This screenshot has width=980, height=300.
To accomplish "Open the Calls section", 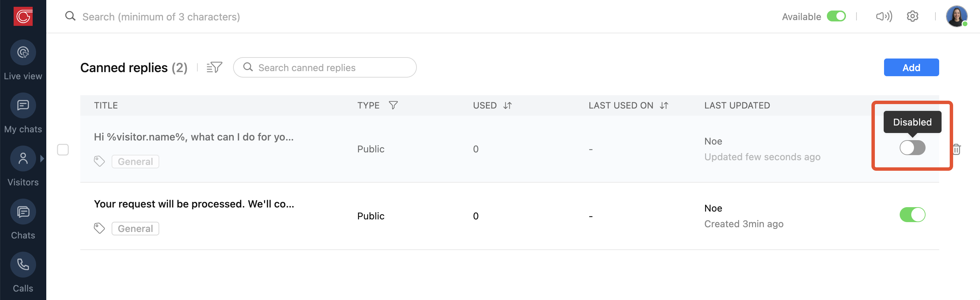I will 23,265.
